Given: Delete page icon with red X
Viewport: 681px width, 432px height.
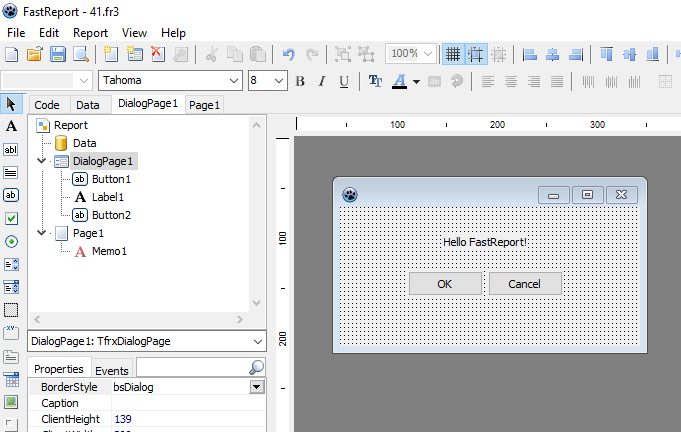Looking at the screenshot, I should [x=158, y=54].
